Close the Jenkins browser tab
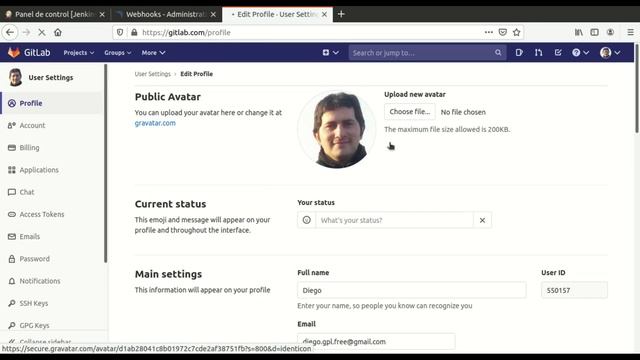Screen dimensions: 640x360 (x=102, y=14)
